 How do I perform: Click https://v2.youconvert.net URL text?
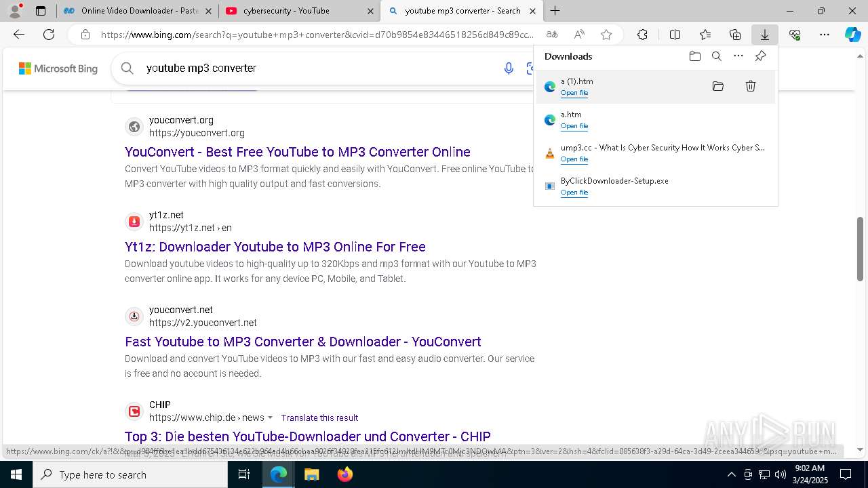pyautogui.click(x=203, y=323)
